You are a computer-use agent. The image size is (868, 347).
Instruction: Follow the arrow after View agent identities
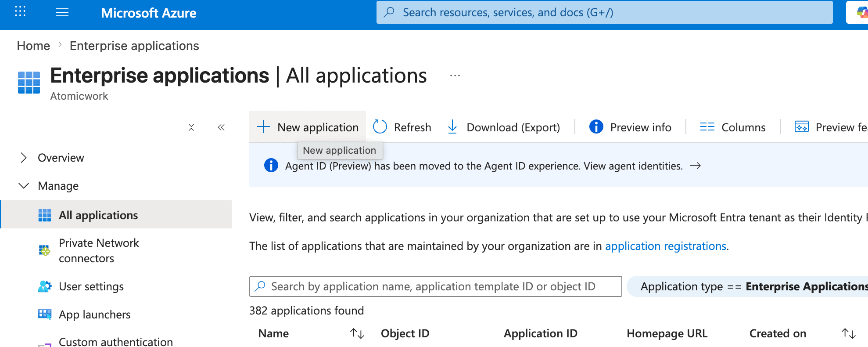(696, 166)
